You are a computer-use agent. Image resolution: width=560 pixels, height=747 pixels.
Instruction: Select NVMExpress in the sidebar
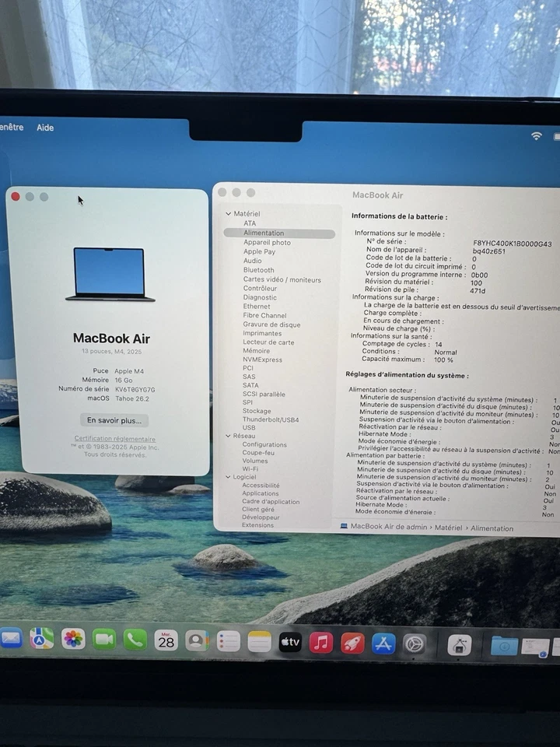[x=262, y=359]
